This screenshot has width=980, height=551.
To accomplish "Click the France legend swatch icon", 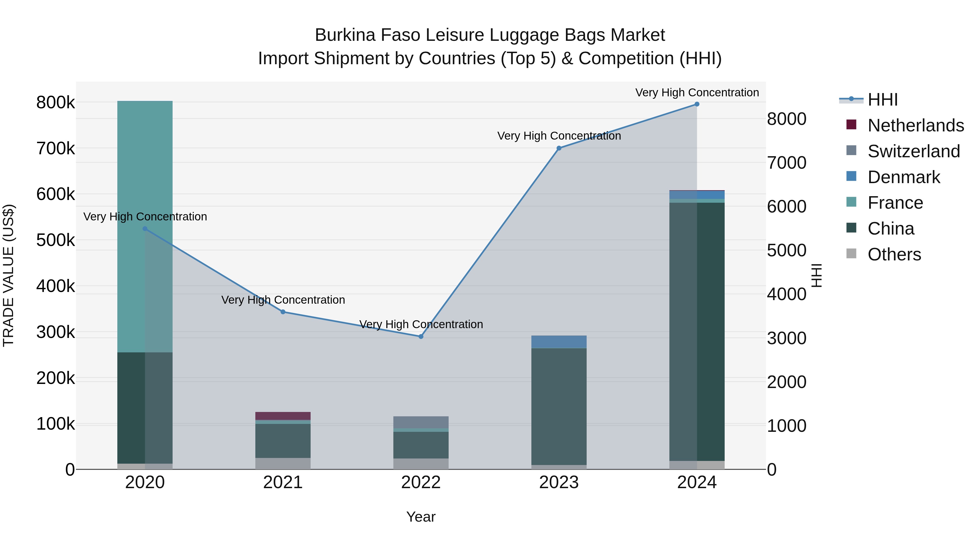I will pos(852,202).
